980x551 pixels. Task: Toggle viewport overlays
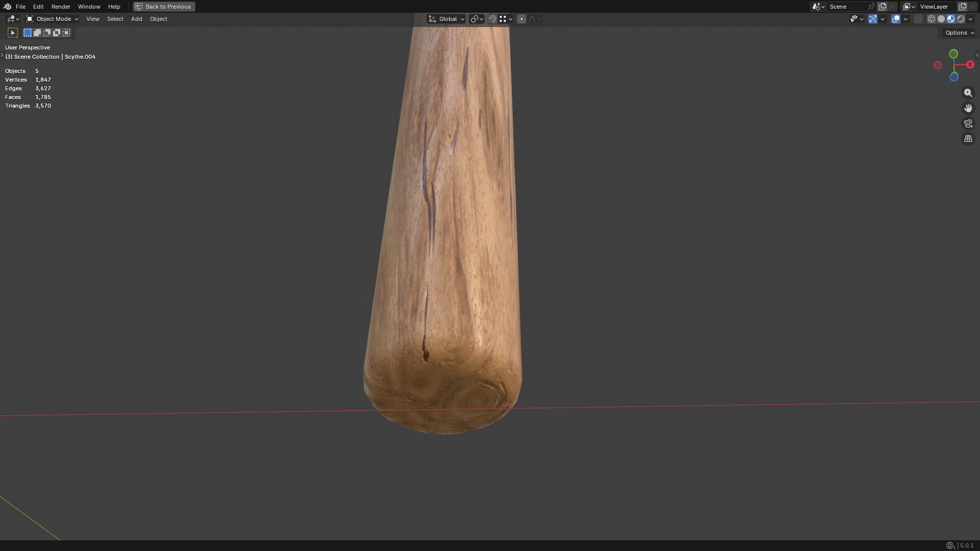tap(896, 19)
